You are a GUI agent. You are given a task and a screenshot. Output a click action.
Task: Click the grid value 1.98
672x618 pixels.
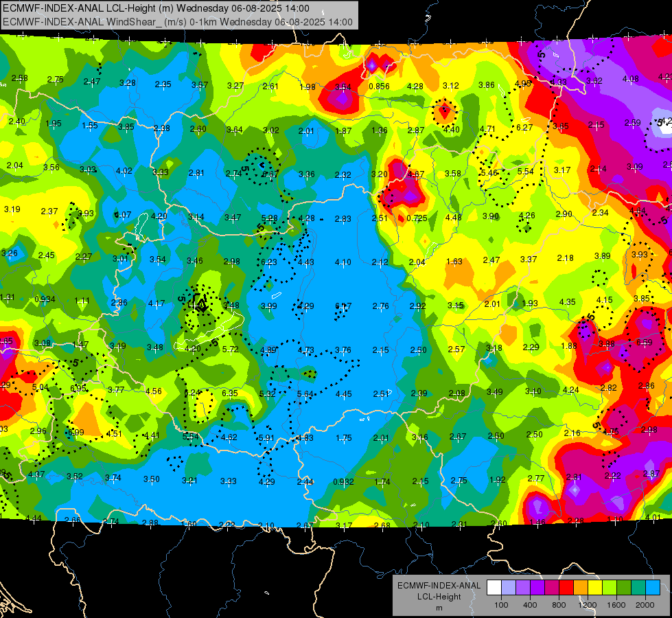(x=308, y=87)
